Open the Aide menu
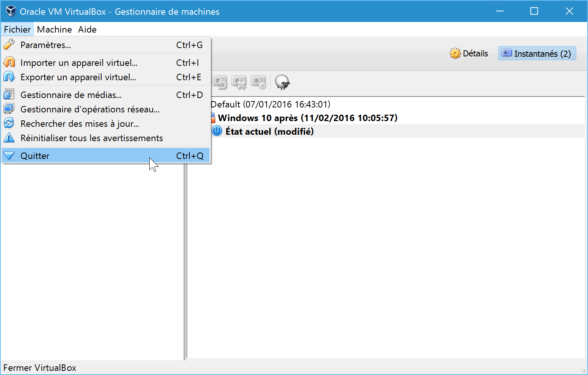 click(x=87, y=30)
